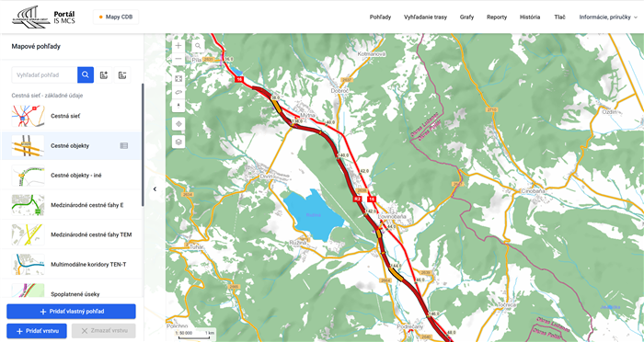Center map using the locate target icon
This screenshot has height=342, width=644.
pyautogui.click(x=178, y=123)
